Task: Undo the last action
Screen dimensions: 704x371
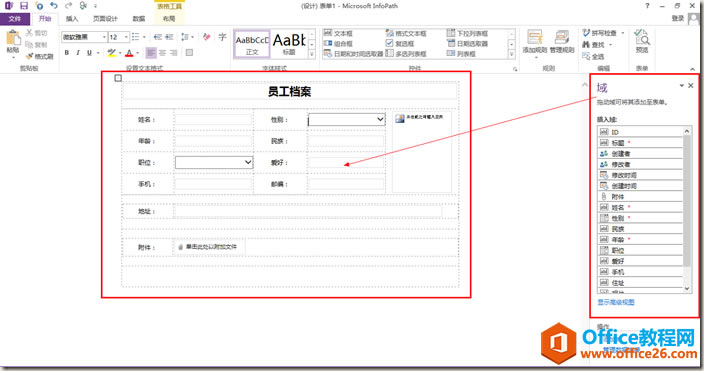Action: (x=54, y=5)
